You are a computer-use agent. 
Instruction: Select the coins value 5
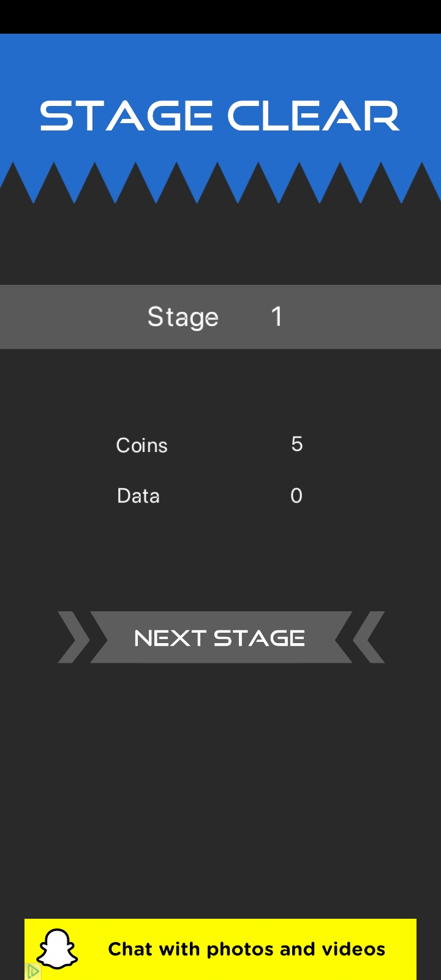coord(297,444)
